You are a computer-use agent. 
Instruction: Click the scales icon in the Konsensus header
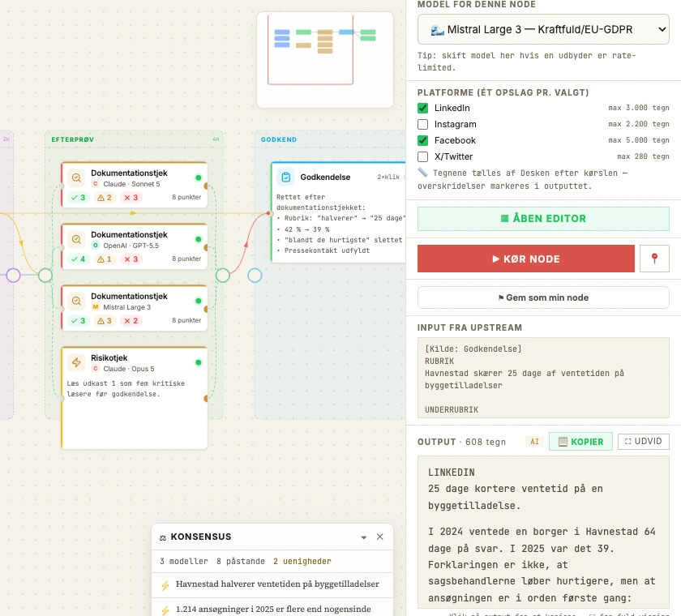pos(163,538)
